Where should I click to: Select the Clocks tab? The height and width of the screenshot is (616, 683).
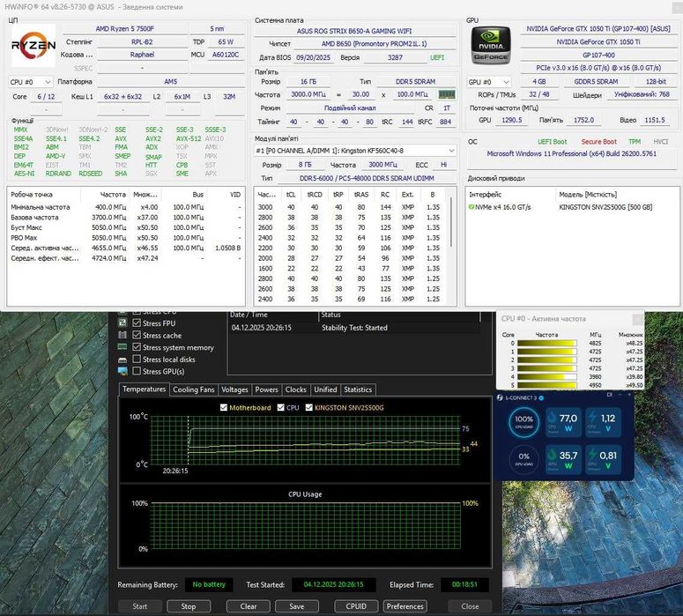[x=296, y=390]
